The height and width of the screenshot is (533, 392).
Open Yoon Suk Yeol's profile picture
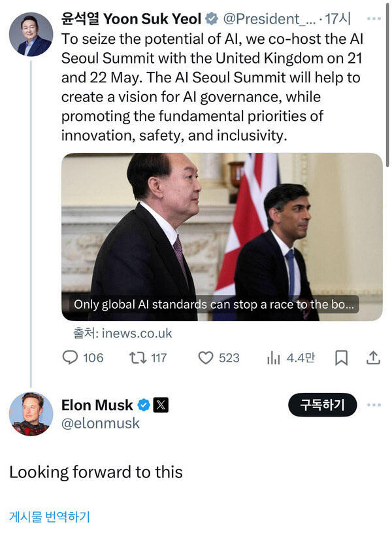pyautogui.click(x=31, y=34)
